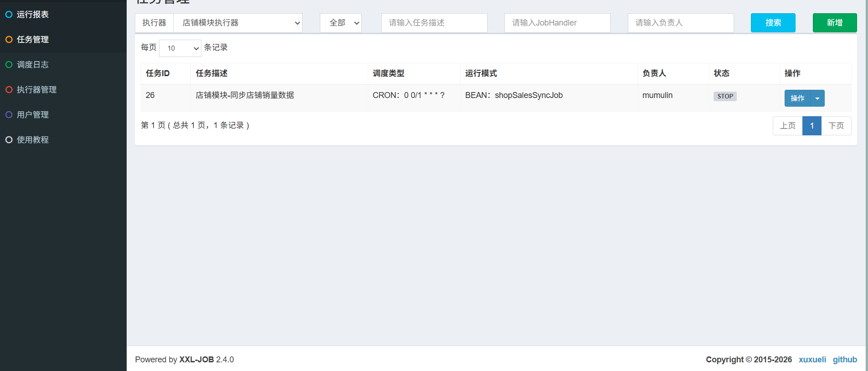
Task: Click the white circle icon beside 使用教程
Action: coord(9,140)
